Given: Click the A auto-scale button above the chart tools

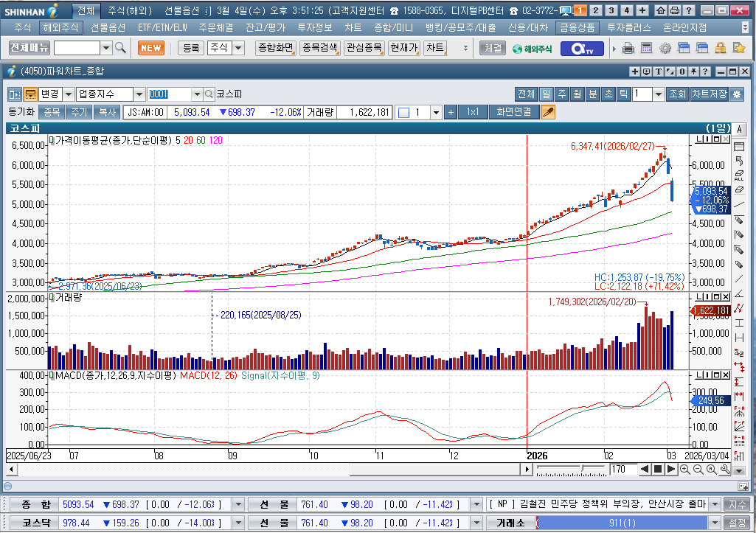Looking at the screenshot, I should point(739,129).
